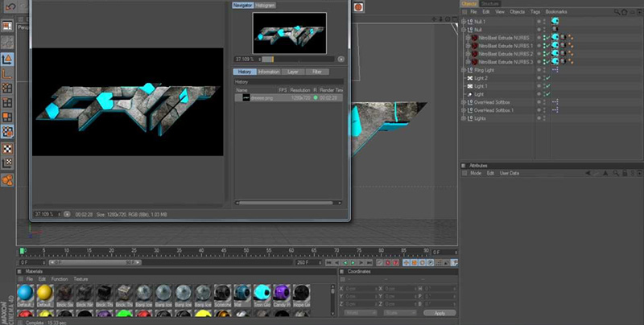
Task: Expand the Null 1 object
Action: click(464, 22)
